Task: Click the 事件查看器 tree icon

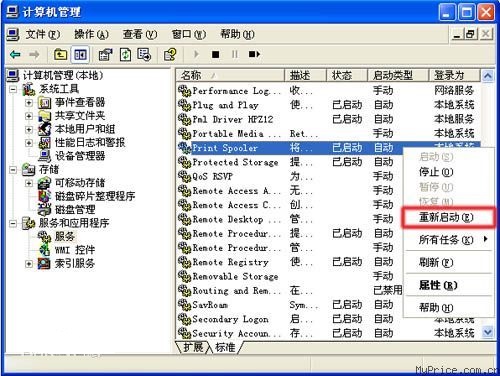Action: 45,102
